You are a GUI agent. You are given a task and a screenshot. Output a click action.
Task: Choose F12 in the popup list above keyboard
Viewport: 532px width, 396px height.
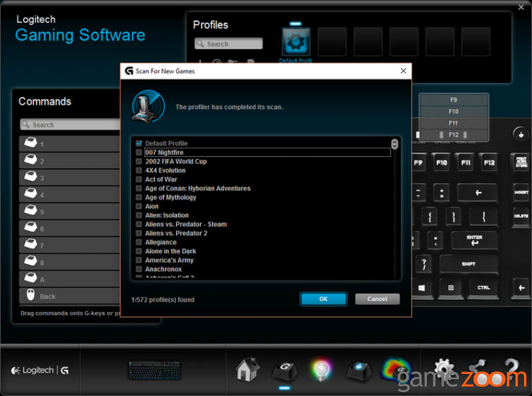(454, 135)
